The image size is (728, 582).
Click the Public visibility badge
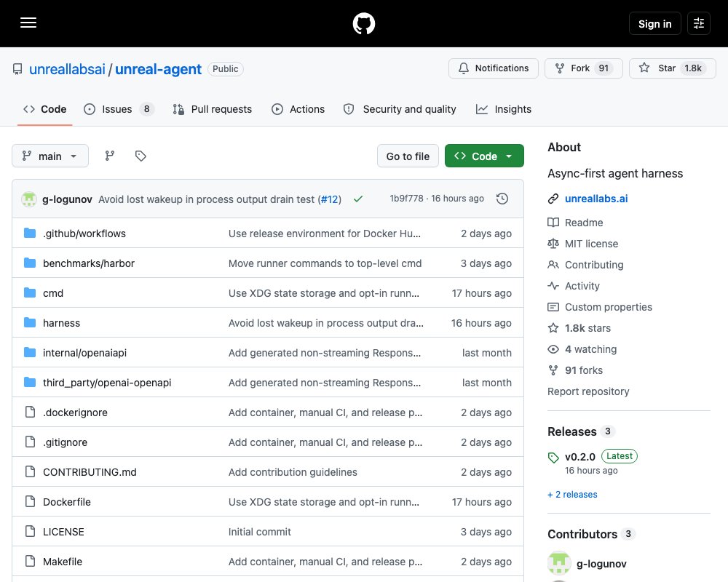click(225, 68)
